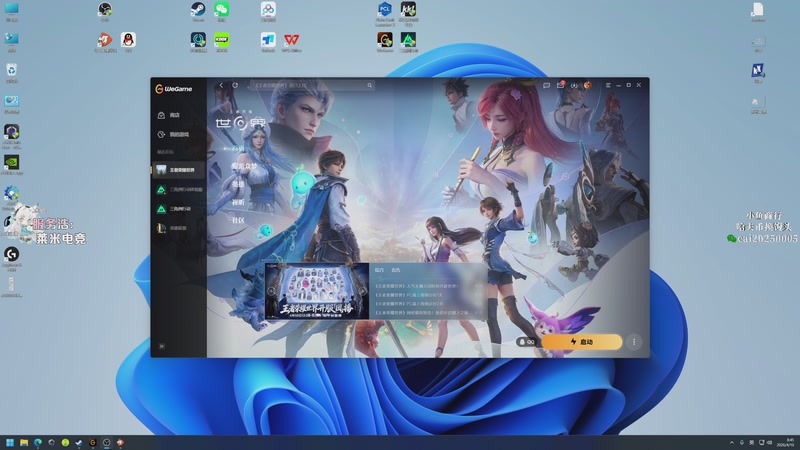Switch to the 公告 announcements tab

[x=395, y=270]
